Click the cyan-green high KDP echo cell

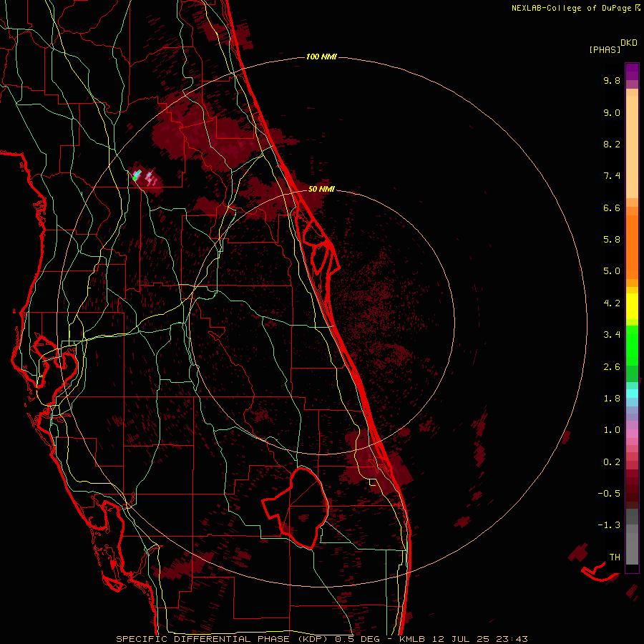coord(137,175)
